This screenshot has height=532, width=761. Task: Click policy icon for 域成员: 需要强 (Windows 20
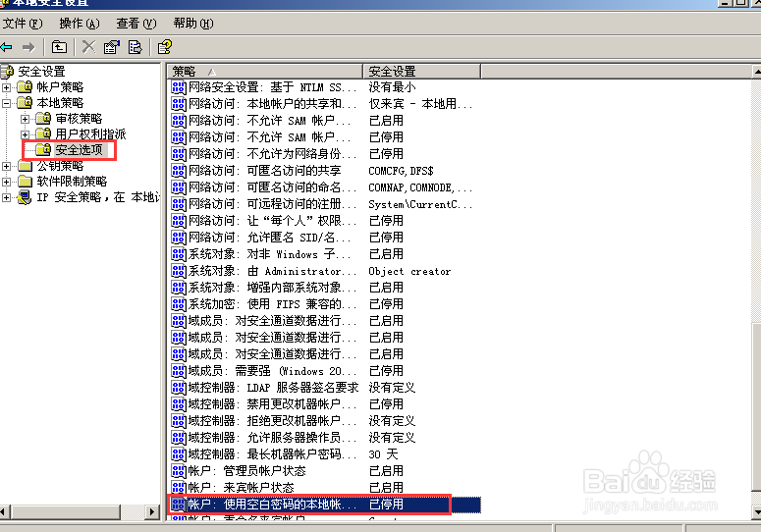point(179,371)
